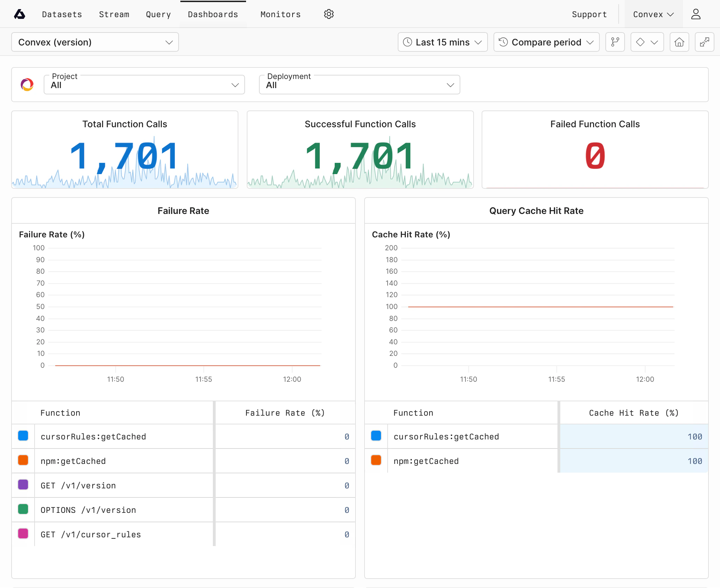Open the Deployment filter dropdown
The image size is (720, 588).
point(359,84)
